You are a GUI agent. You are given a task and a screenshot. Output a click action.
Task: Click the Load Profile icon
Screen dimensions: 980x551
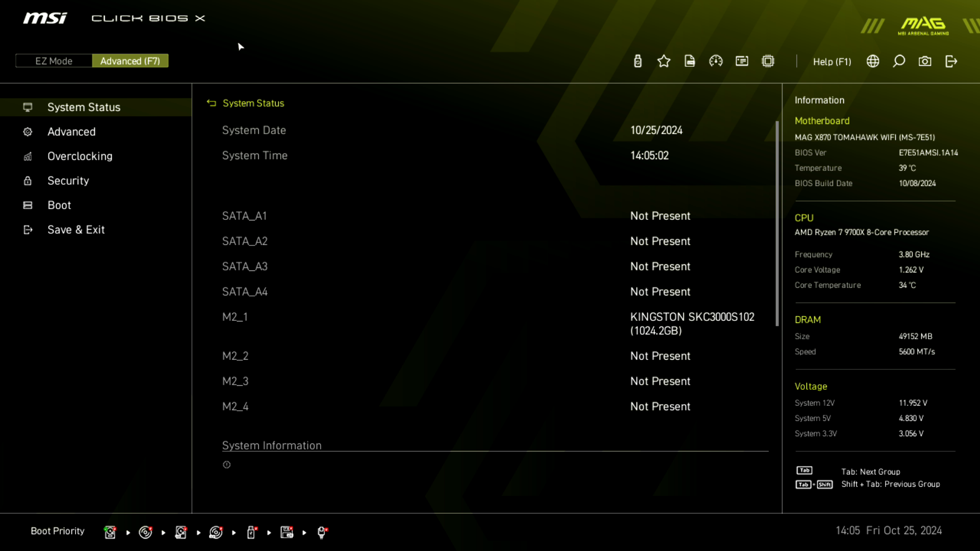click(x=690, y=61)
